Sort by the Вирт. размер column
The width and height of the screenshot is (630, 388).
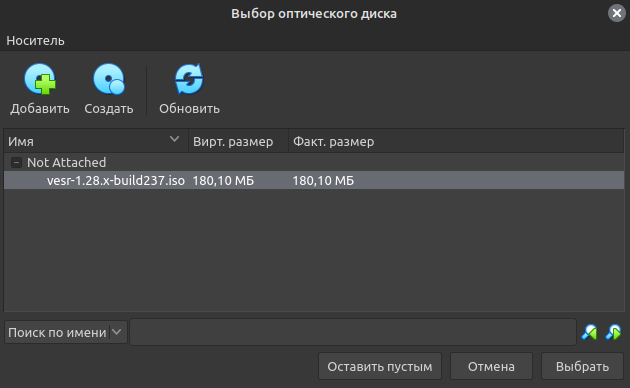(x=238, y=141)
